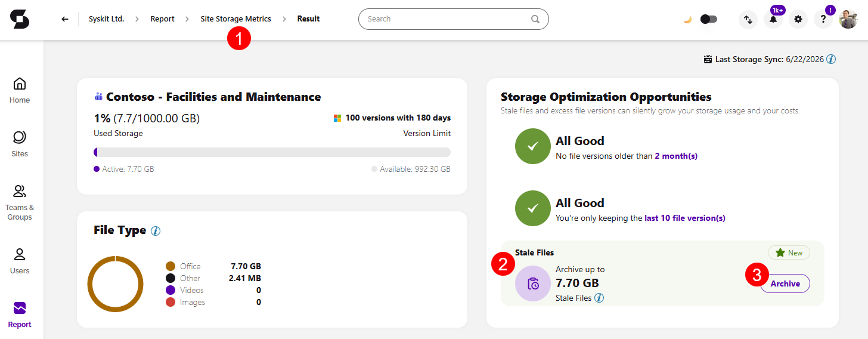This screenshot has height=339, width=868.
Task: Click the Archive button
Action: 785,283
